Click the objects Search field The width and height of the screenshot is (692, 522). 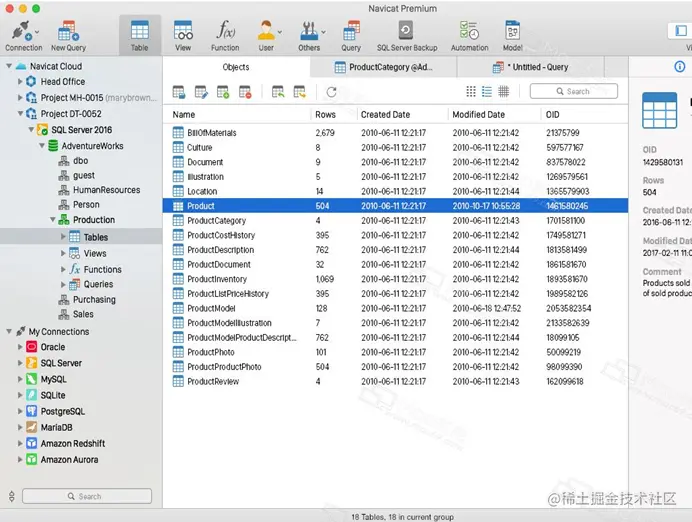(574, 91)
